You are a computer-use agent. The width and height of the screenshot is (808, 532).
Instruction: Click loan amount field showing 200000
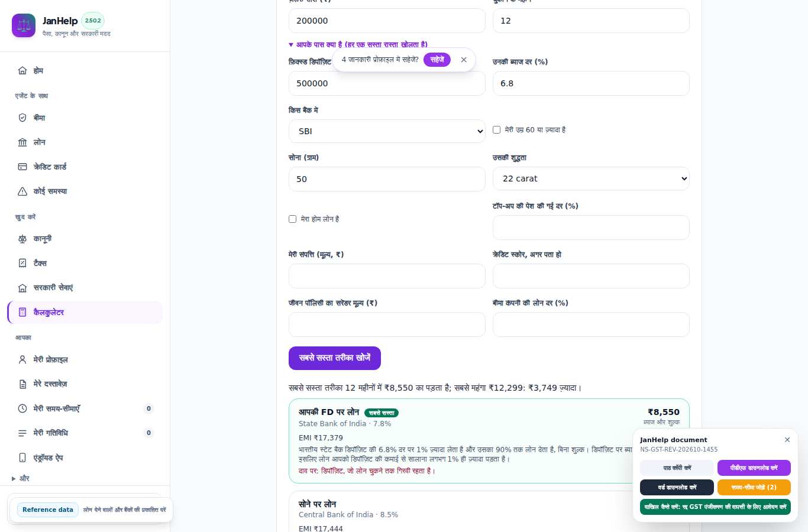387,21
